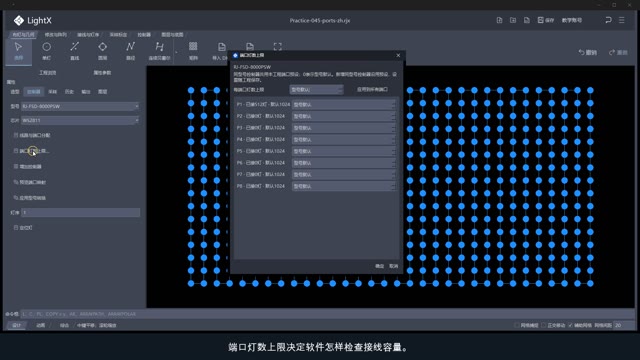Click the matrix grid tool
Viewport: 640px width, 360px height.
click(x=193, y=51)
